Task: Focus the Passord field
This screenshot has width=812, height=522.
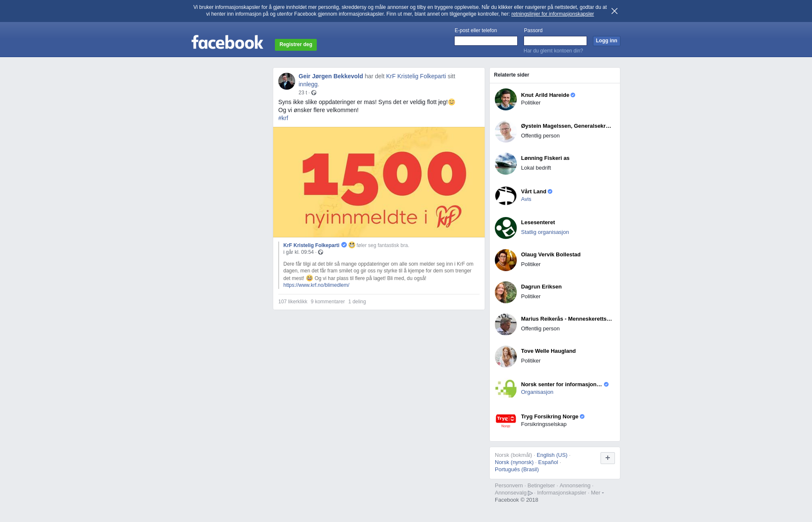Action: coord(555,41)
